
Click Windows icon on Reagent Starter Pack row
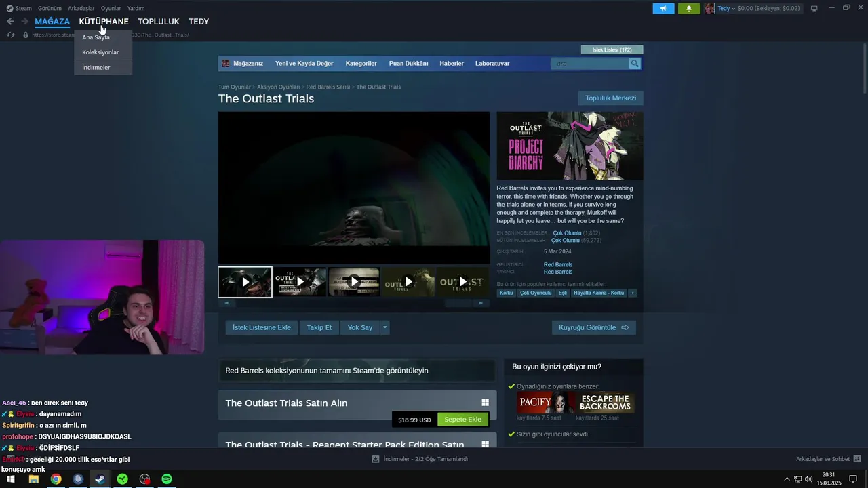coord(485,444)
